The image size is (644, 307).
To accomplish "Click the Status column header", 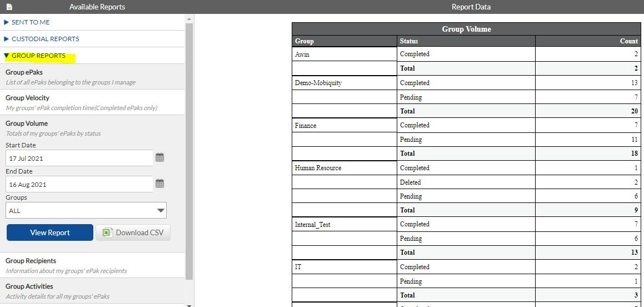I will click(466, 41).
